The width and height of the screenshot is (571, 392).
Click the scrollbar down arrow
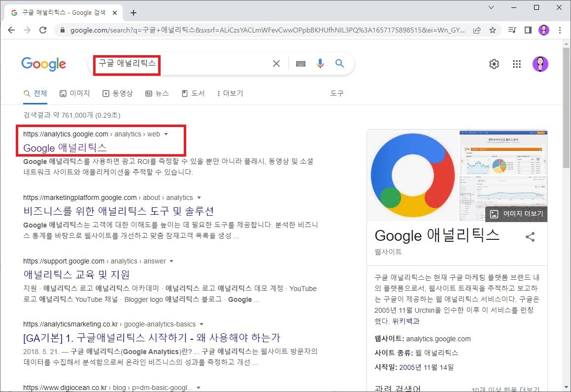[566, 387]
